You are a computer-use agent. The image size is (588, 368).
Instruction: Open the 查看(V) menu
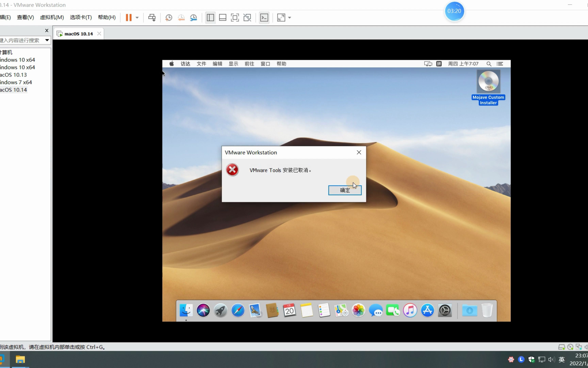pos(26,17)
